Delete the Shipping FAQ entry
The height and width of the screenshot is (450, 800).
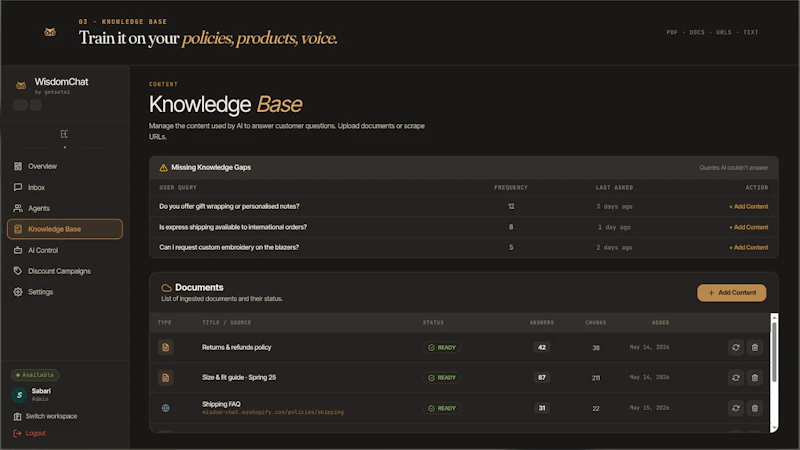(755, 408)
